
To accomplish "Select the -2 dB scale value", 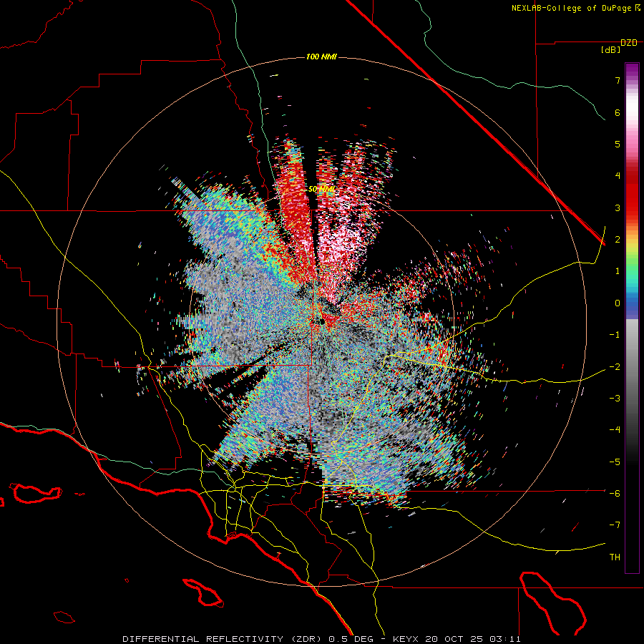I will click(615, 367).
